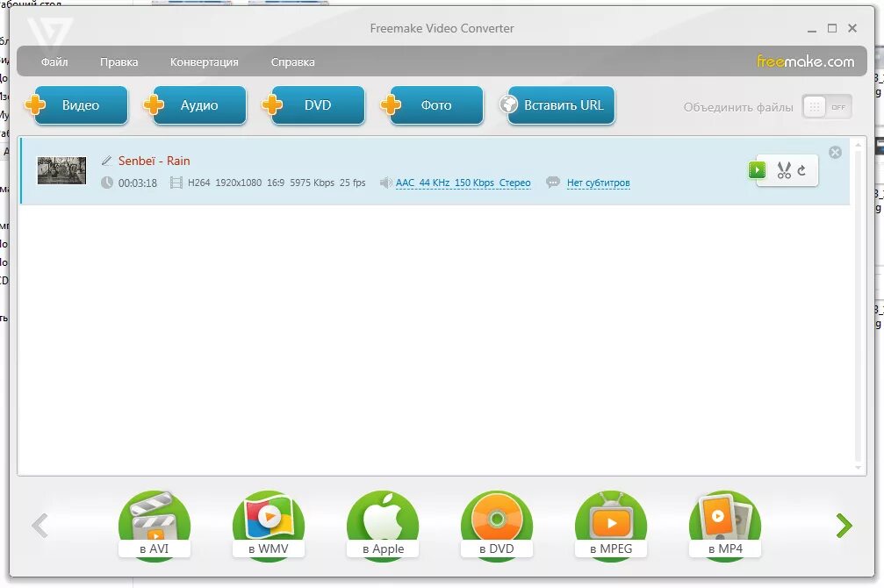Image resolution: width=884 pixels, height=588 pixels.
Task: Open the Файл menu
Action: point(54,62)
